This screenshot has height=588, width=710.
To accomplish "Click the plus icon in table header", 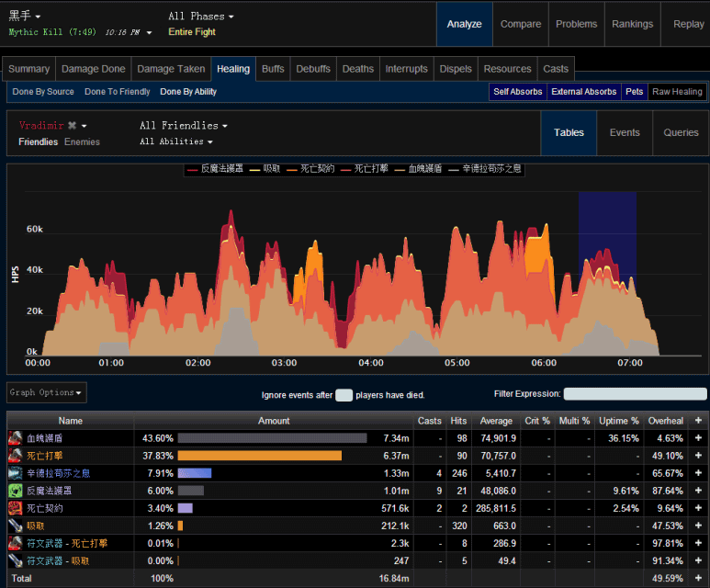I will 698,421.
